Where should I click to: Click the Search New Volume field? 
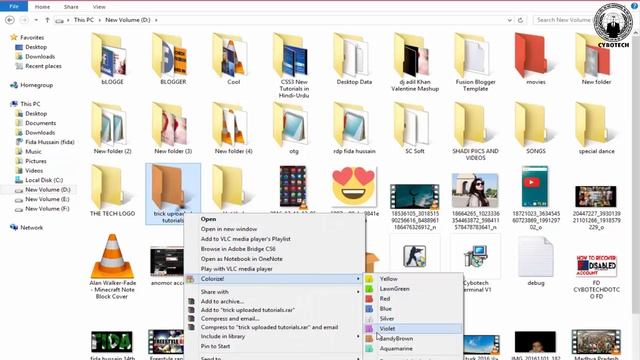(565, 20)
